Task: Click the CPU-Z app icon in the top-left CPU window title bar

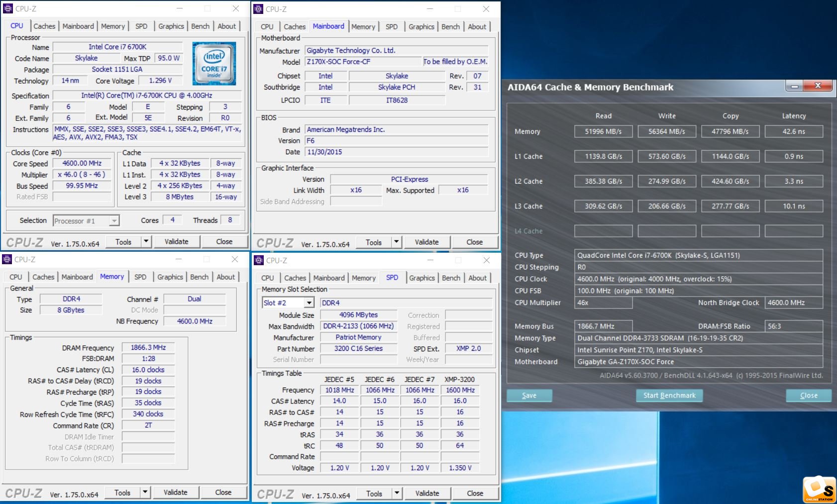Action: (8, 8)
